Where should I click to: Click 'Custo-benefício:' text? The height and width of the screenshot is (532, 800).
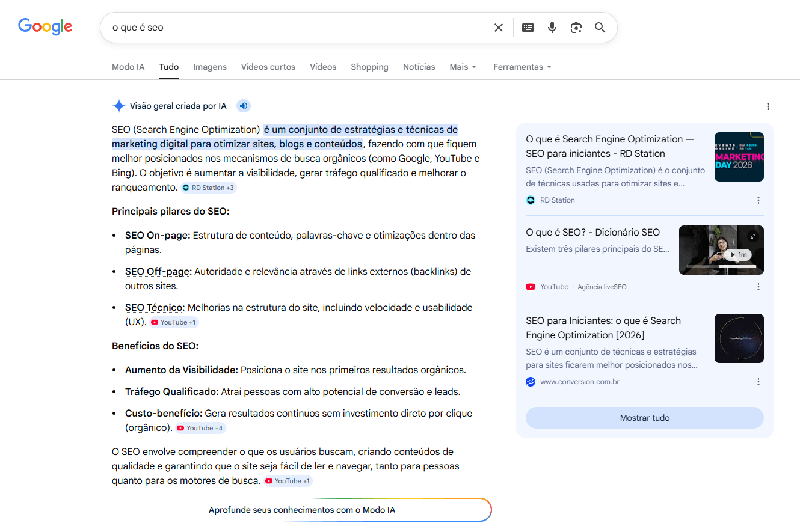point(164,414)
